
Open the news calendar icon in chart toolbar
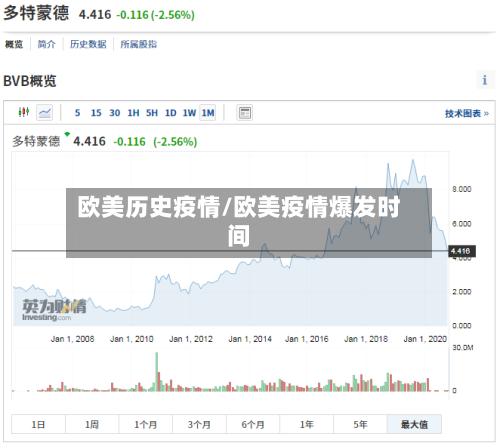click(x=244, y=113)
